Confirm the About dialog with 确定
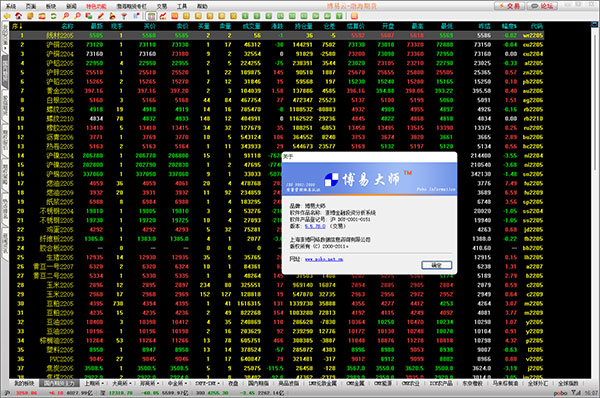This screenshot has height=398, width=600. [437, 265]
